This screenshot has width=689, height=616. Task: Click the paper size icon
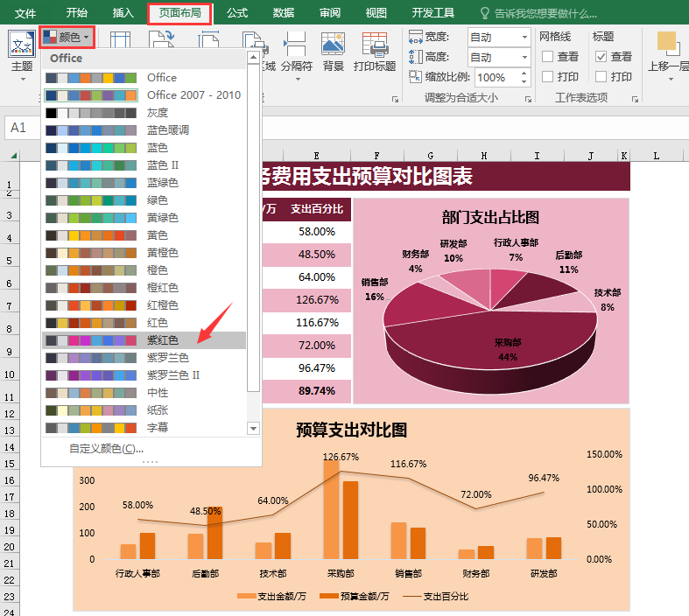coord(208,39)
